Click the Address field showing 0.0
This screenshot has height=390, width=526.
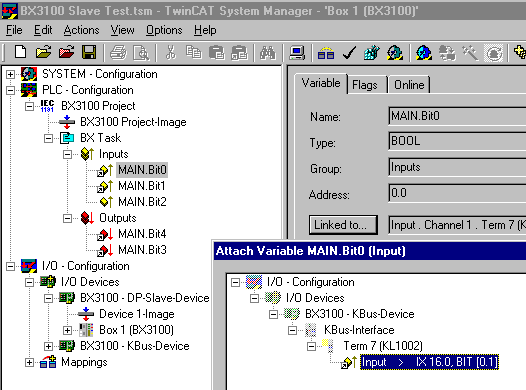tap(457, 193)
